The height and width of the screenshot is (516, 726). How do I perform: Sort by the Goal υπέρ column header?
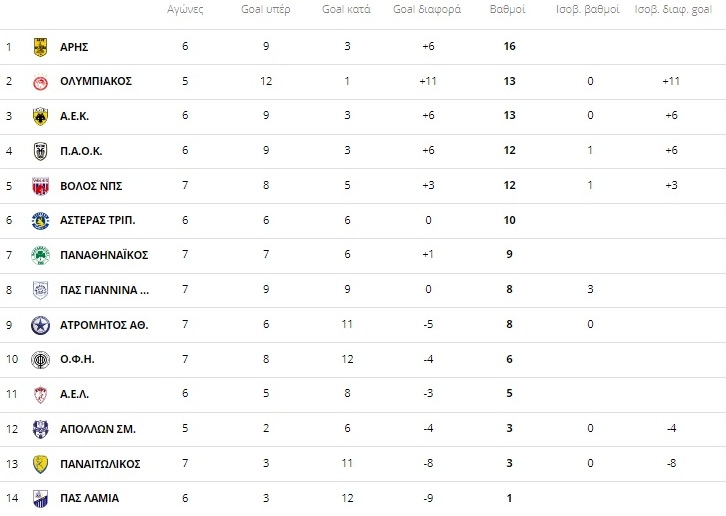tap(266, 10)
